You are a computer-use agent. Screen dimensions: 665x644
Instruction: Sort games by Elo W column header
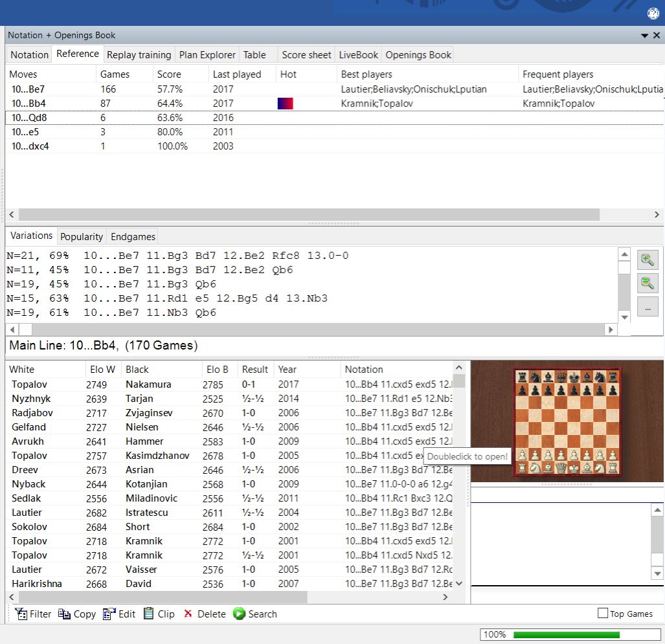click(102, 370)
